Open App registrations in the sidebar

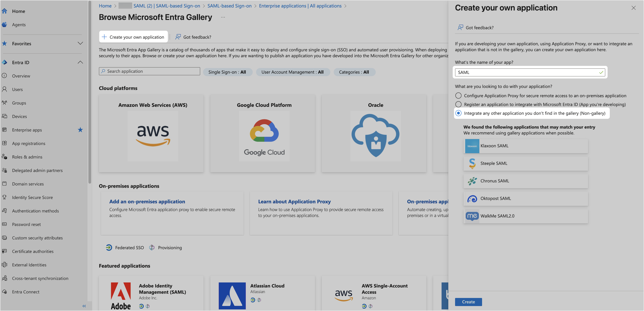[28, 143]
